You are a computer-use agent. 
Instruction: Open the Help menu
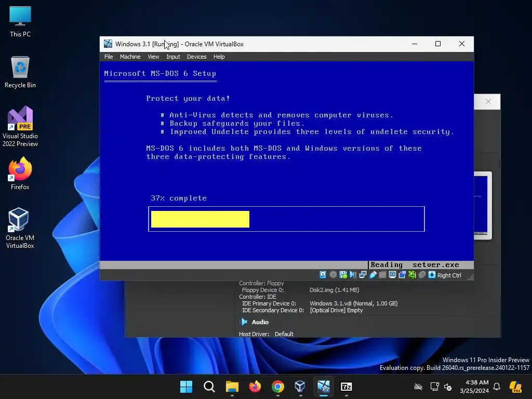tap(219, 57)
